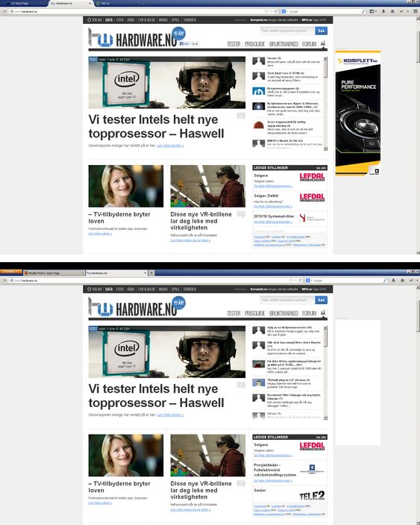Go back in the lower browser window
This screenshot has height=525, width=420.
point(4,281)
